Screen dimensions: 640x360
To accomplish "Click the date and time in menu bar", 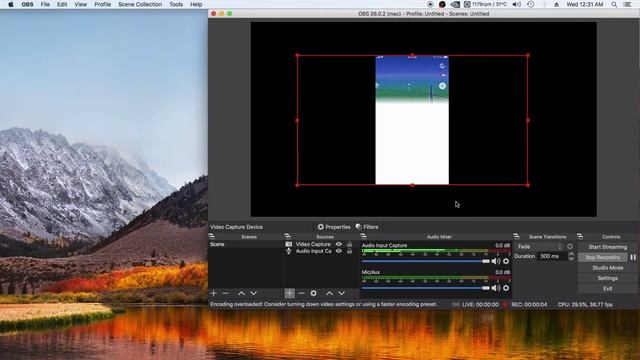I will tap(584, 4).
